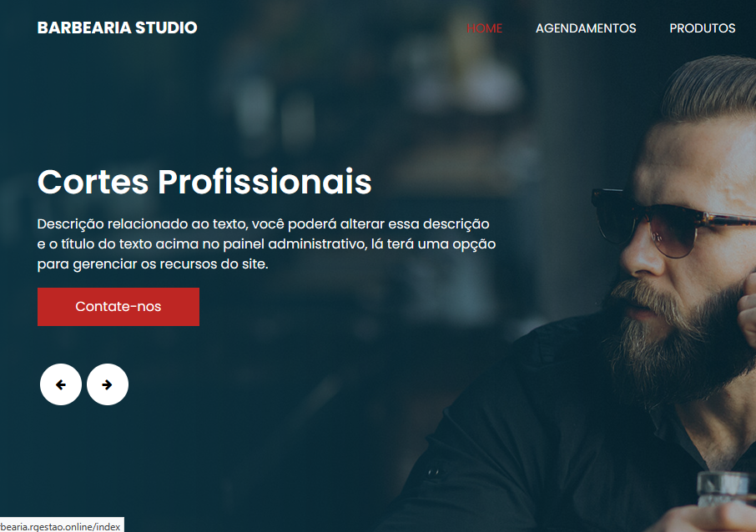The image size is (756, 532).
Task: Click the word STUDIO in the logo
Action: click(x=166, y=28)
